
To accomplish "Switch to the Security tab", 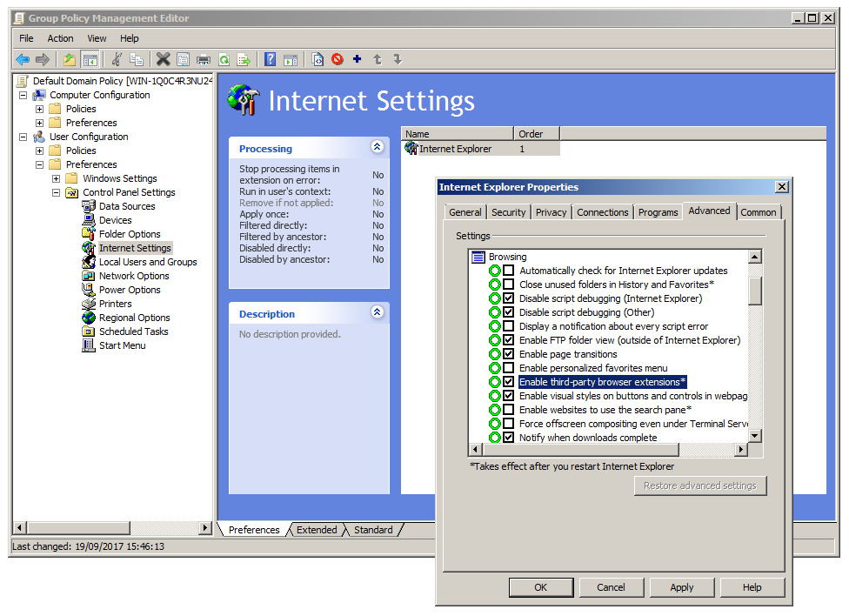I will [x=508, y=211].
